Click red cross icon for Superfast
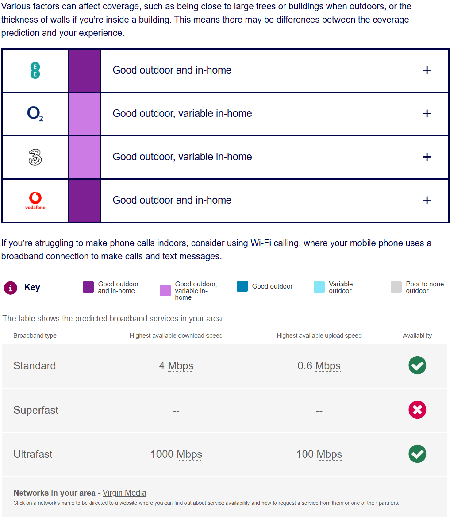451x520 pixels. pyautogui.click(x=417, y=410)
